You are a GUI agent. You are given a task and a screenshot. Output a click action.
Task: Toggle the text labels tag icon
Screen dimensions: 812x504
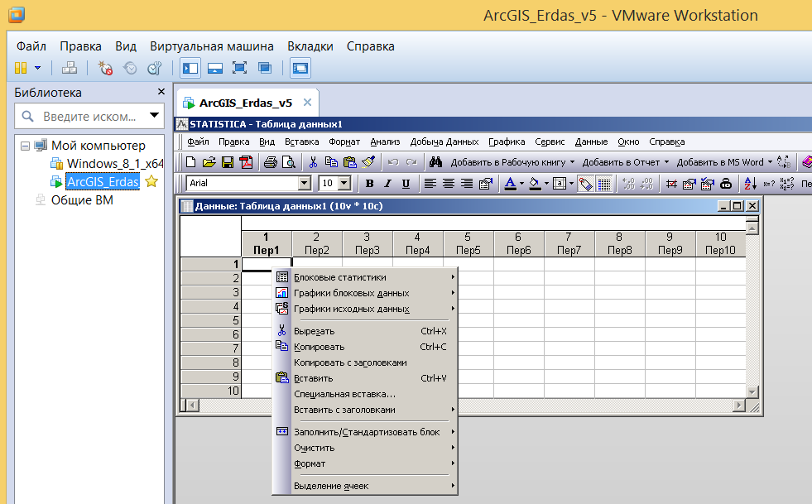[x=586, y=184]
